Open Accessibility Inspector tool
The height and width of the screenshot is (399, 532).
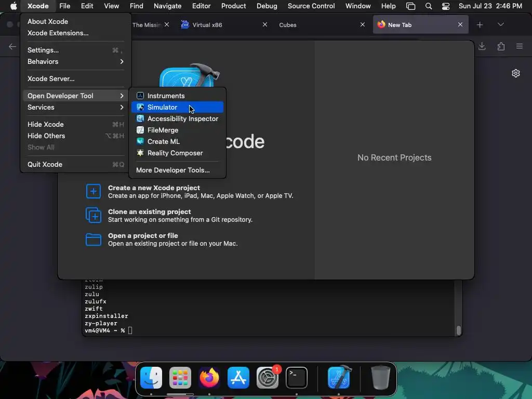pyautogui.click(x=177, y=119)
